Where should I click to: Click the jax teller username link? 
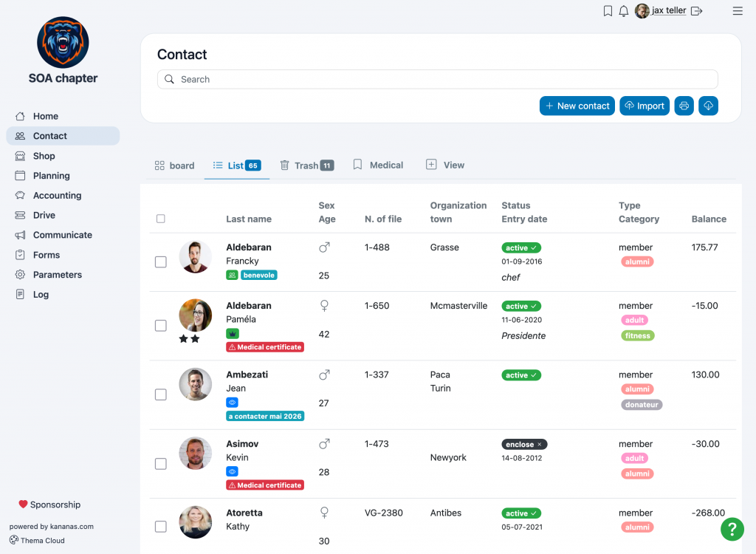click(x=669, y=10)
